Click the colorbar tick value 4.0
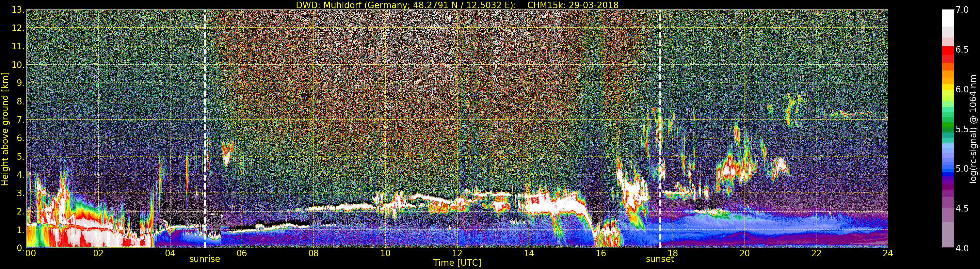This screenshot has width=980, height=269. (962, 248)
